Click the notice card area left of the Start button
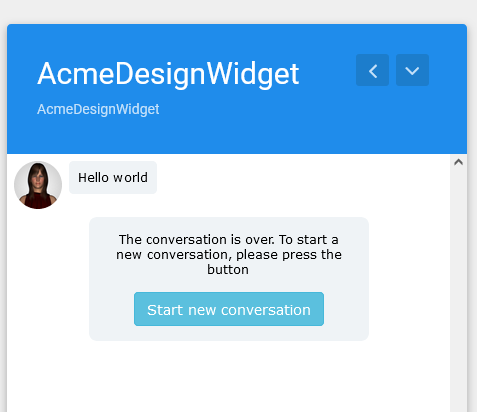 pyautogui.click(x=112, y=309)
